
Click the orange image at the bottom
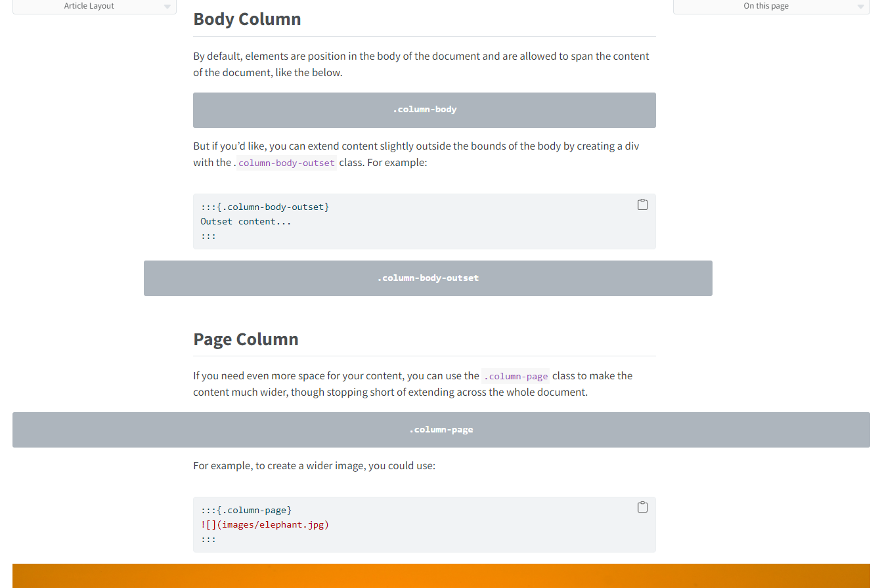(x=441, y=576)
